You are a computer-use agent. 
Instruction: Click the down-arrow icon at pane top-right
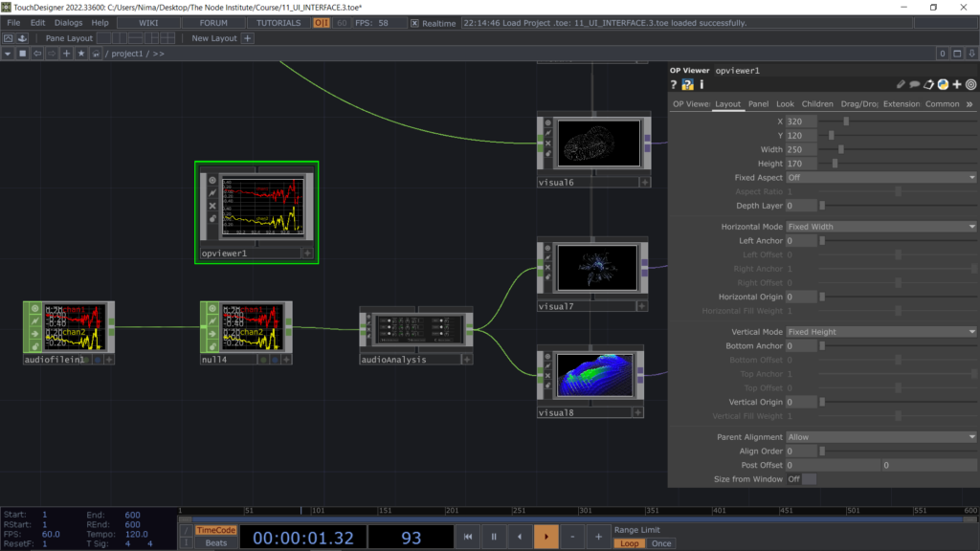(971, 54)
